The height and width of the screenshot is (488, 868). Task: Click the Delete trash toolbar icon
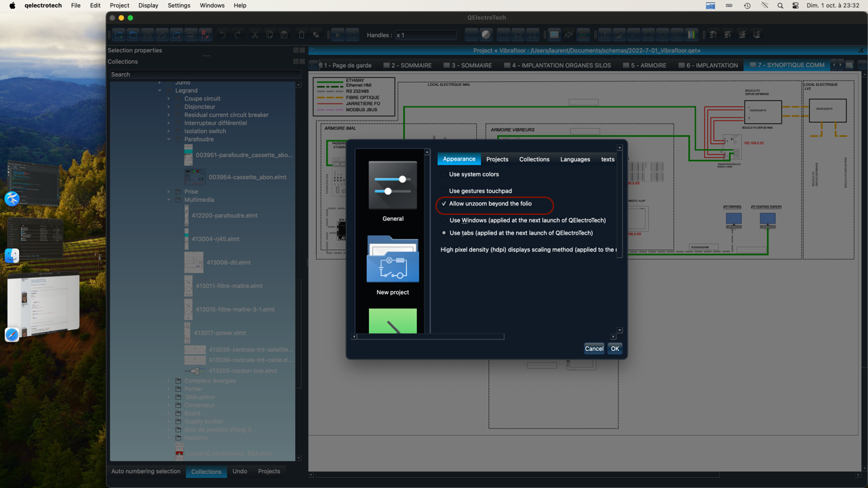301,35
